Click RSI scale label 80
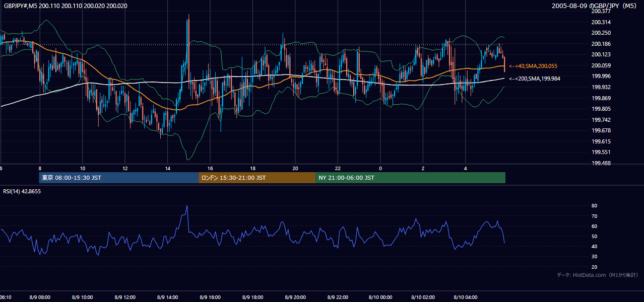The height and width of the screenshot is (302, 644). [x=594, y=206]
